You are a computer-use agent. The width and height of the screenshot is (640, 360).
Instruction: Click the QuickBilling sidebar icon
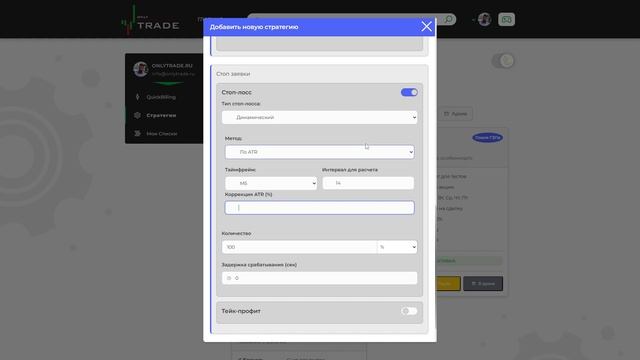coord(137,97)
